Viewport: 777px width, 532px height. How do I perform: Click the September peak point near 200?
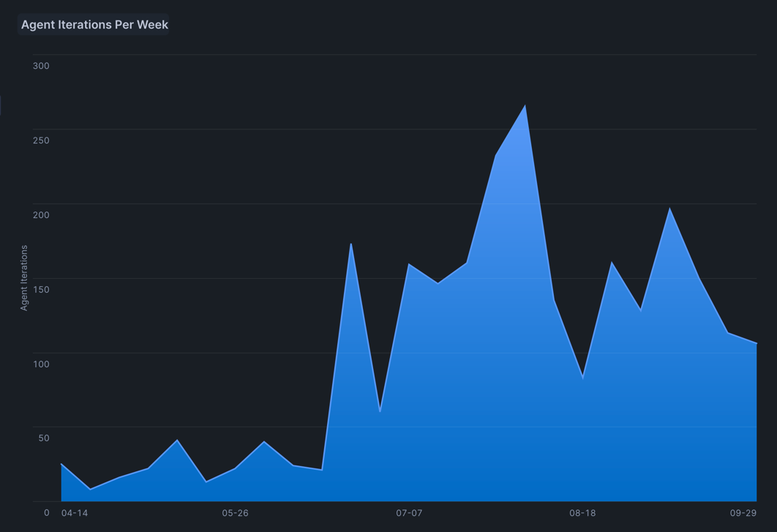[x=669, y=209]
